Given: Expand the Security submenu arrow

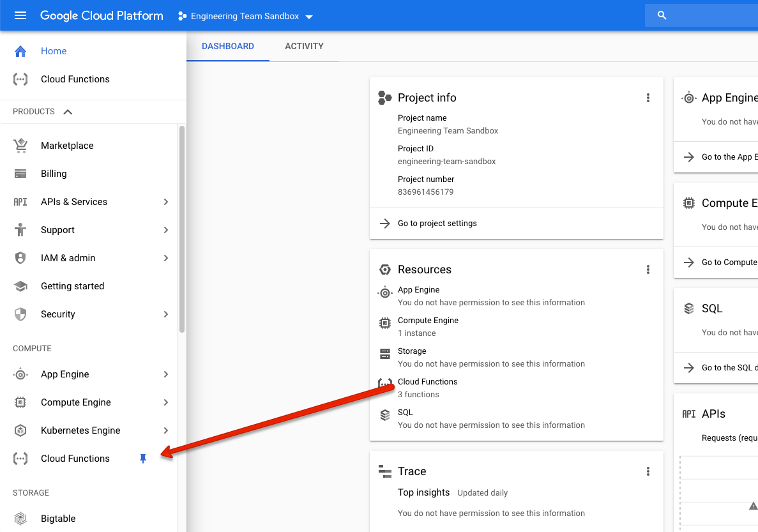Looking at the screenshot, I should [166, 314].
